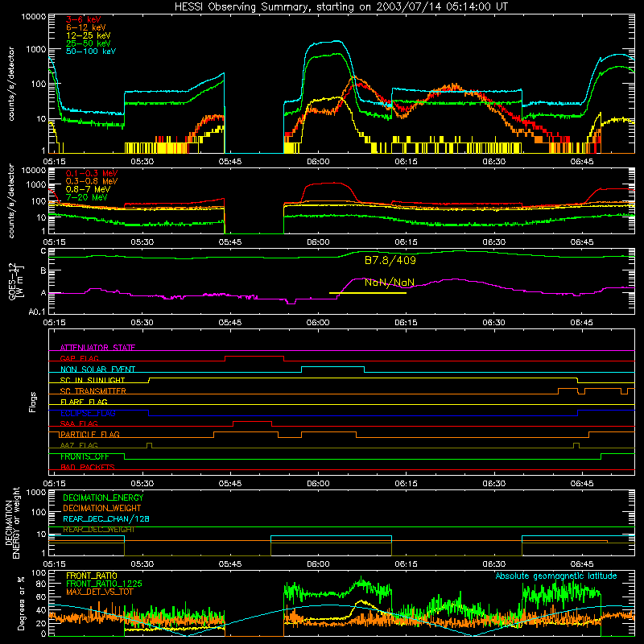Viewport: 644px width, 644px height.
Task: Click the Degrees or % axis title
Action: point(21,603)
